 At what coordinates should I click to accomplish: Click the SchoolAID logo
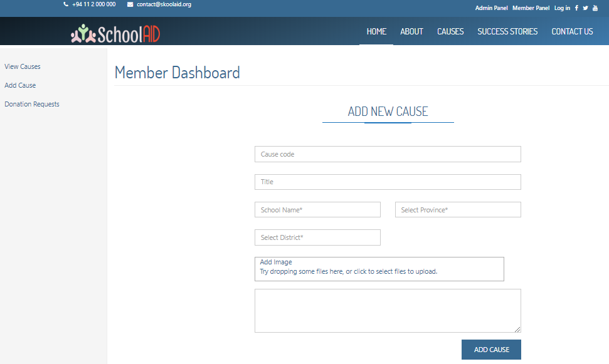point(115,33)
